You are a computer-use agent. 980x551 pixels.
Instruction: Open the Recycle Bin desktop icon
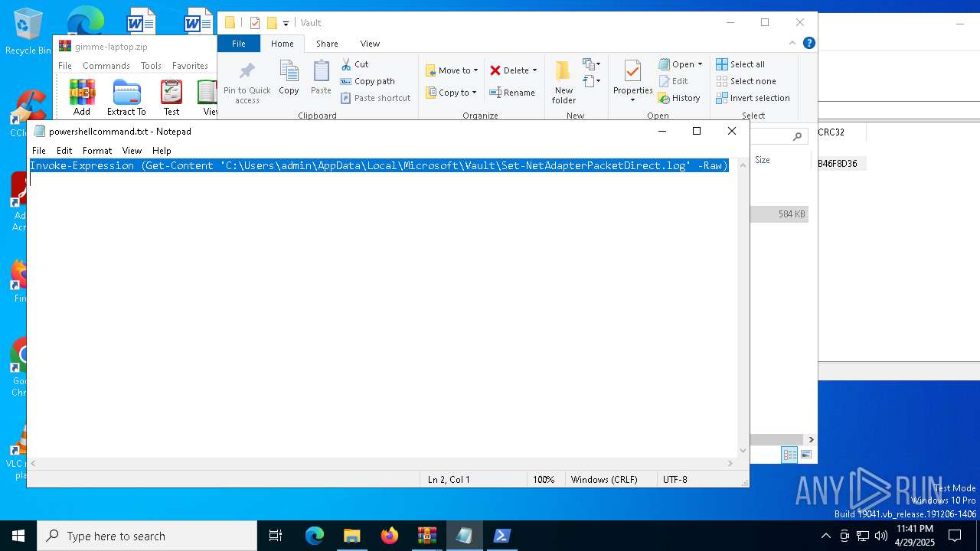point(28,32)
